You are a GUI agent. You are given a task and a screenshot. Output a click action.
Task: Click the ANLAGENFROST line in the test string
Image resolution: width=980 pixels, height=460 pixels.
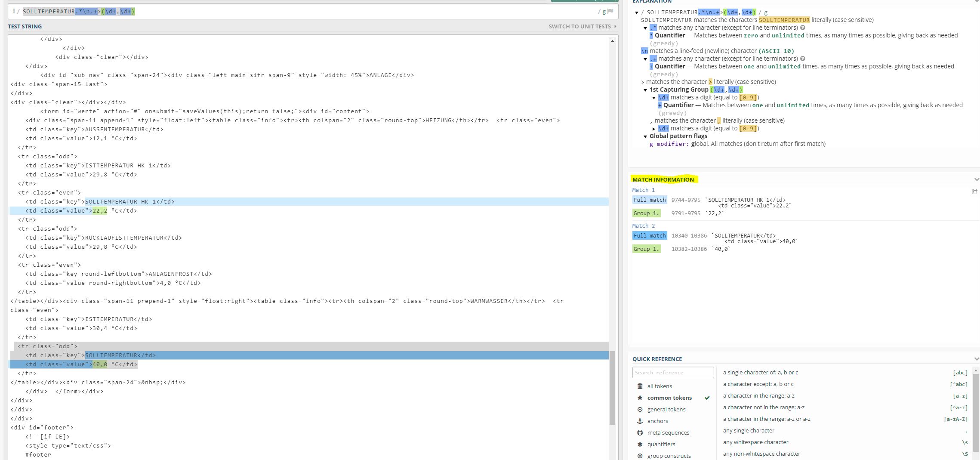click(119, 274)
